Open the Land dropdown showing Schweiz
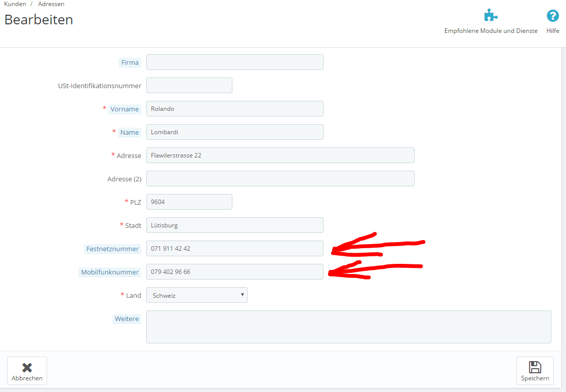Image resolution: width=566 pixels, height=392 pixels. click(197, 295)
